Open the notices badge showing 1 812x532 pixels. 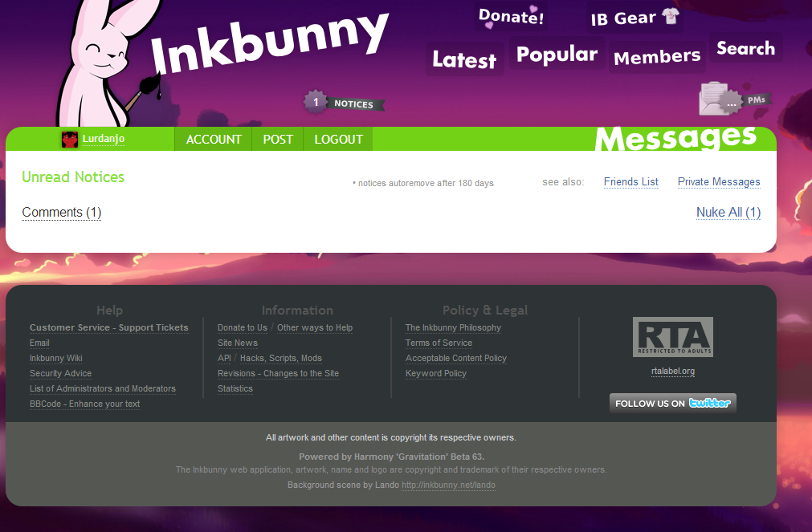coord(344,103)
